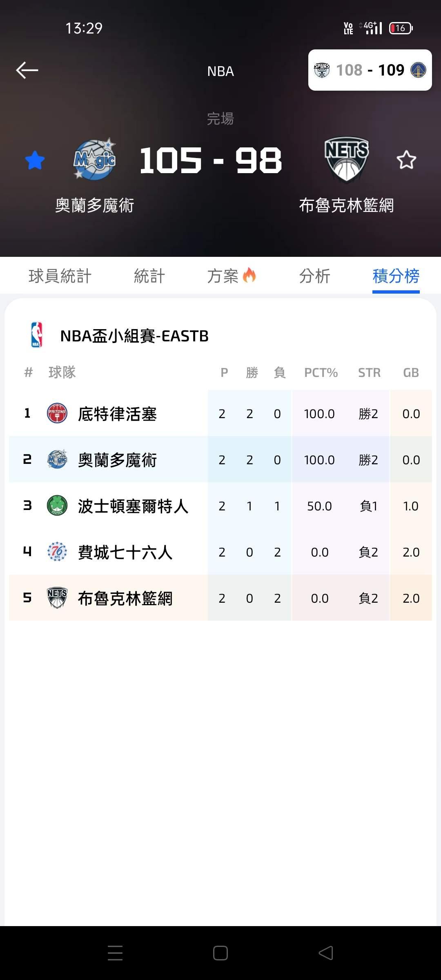Tap Philadelphia 76ers logo in standings row
Viewport: 441px width, 980px height.
[57, 552]
